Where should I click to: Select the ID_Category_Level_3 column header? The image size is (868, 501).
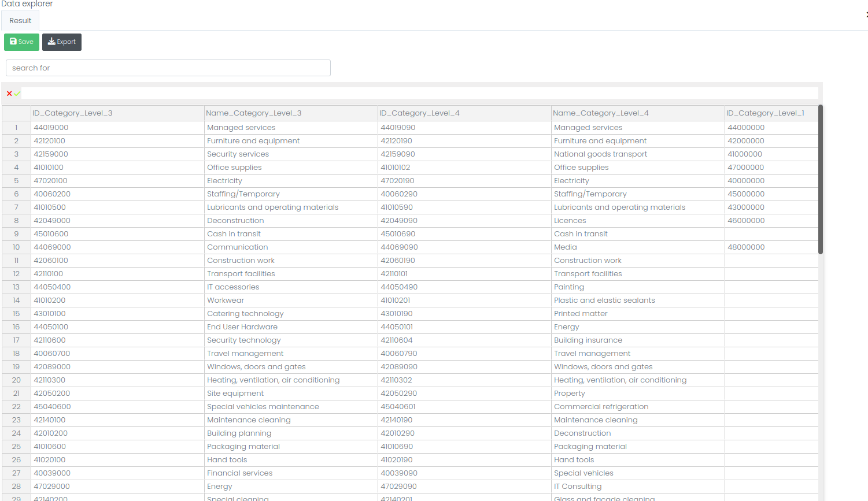(x=117, y=113)
